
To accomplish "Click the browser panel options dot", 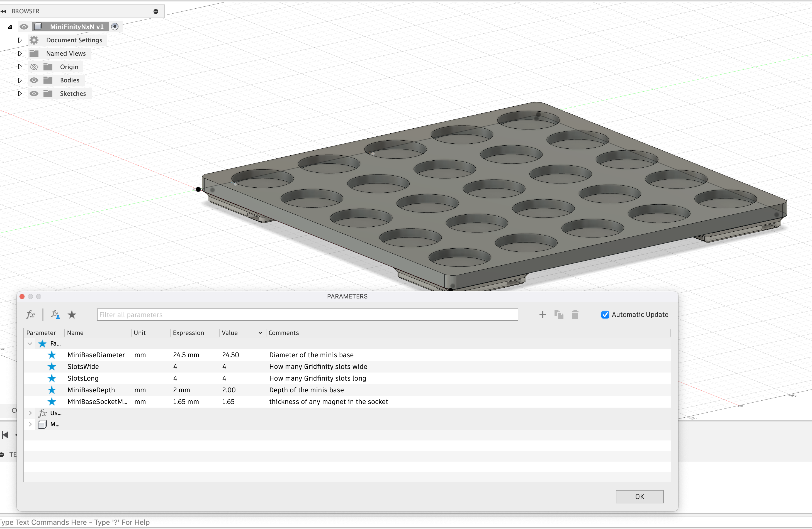I will 156,11.
